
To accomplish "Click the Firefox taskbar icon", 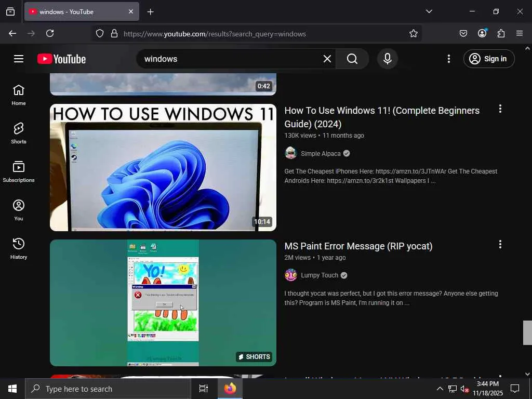I will (x=230, y=389).
